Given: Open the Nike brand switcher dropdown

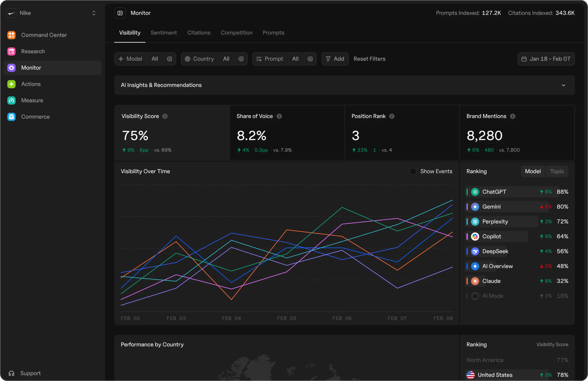Looking at the screenshot, I should click(94, 13).
